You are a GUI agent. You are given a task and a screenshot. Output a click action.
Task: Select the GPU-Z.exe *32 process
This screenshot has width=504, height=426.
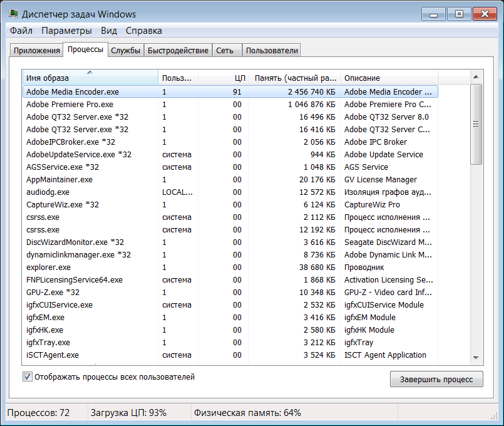[230, 293]
